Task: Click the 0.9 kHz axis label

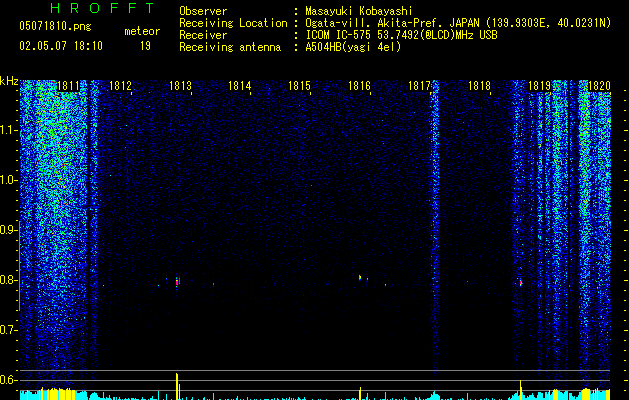Action: (9, 230)
